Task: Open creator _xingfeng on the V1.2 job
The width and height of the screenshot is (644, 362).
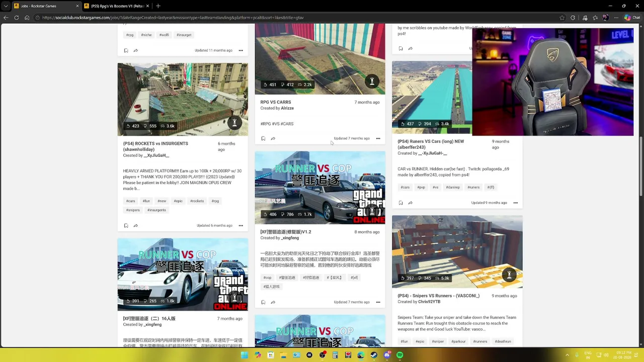Action: (290, 238)
